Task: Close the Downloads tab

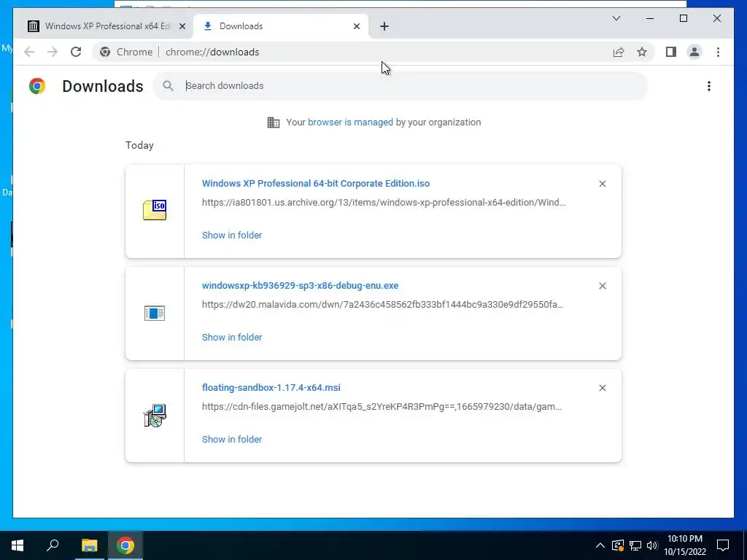Action: (356, 26)
